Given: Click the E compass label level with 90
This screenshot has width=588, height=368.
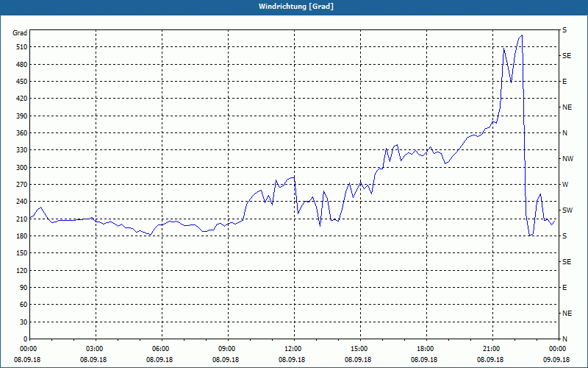Looking at the screenshot, I should (x=564, y=288).
